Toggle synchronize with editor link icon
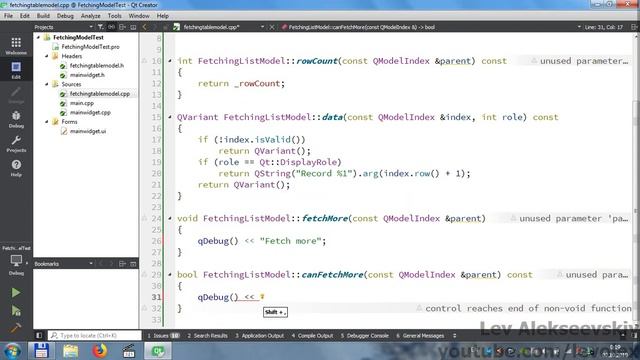Viewport: 640px width, 360px height. (111, 27)
